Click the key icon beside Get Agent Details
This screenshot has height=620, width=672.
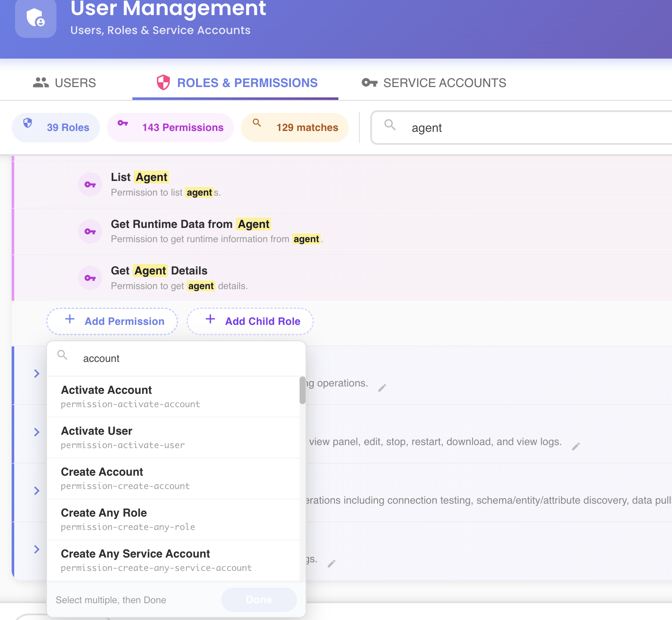click(90, 278)
